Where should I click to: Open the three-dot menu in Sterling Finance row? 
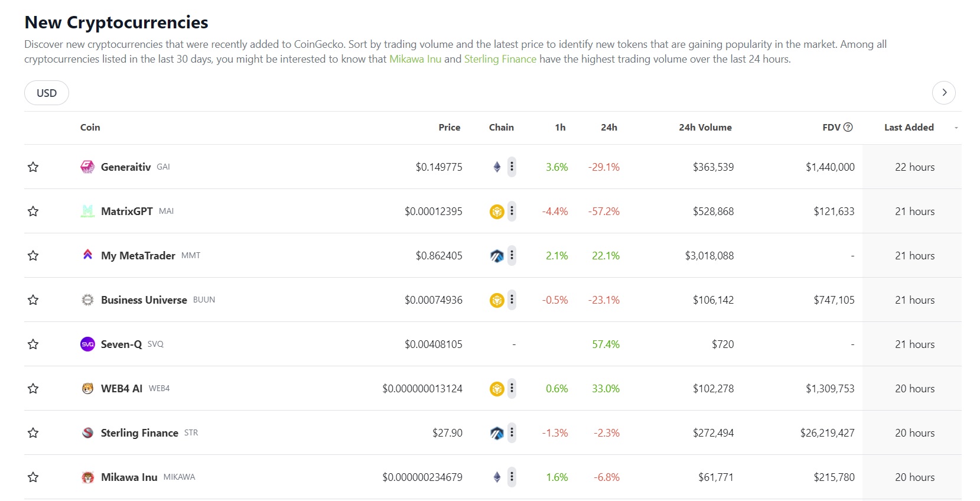tap(512, 433)
